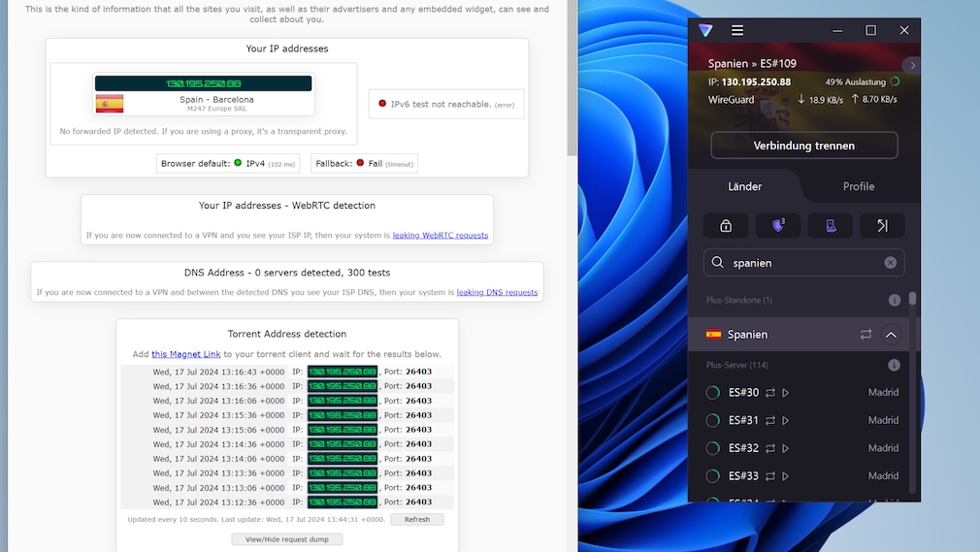Click Verbindung trennen button
This screenshot has width=980, height=552.
(x=803, y=146)
